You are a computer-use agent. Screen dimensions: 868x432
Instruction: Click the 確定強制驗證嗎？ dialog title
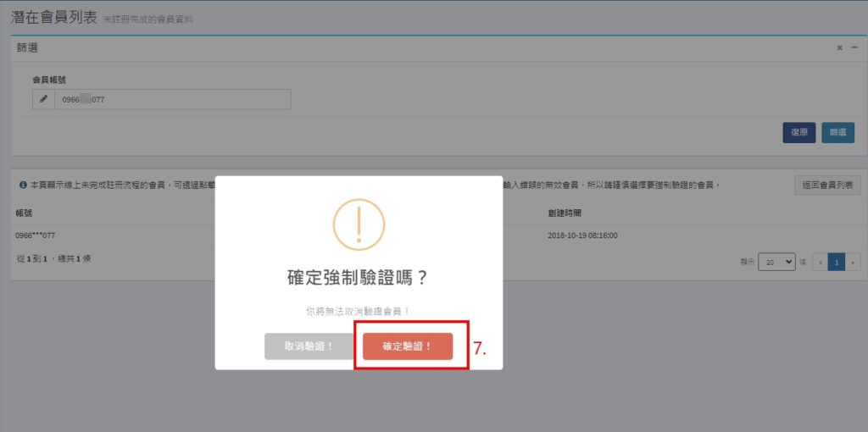point(358,278)
